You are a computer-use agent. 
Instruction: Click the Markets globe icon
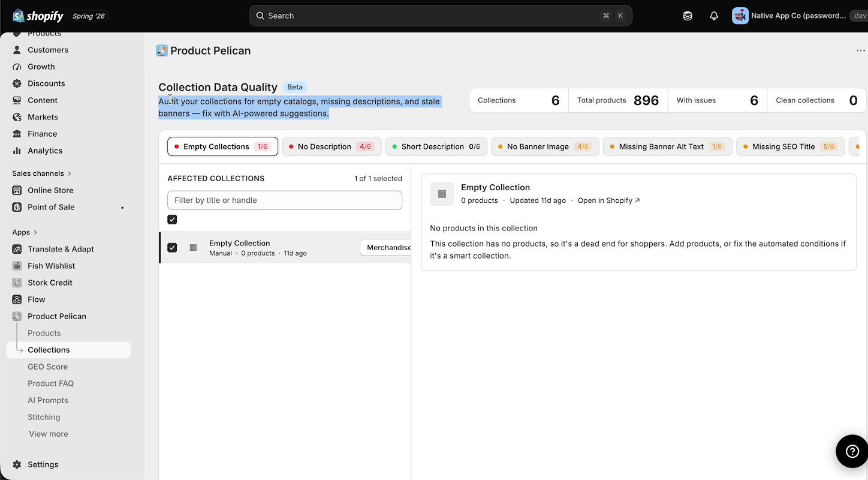[x=17, y=117]
